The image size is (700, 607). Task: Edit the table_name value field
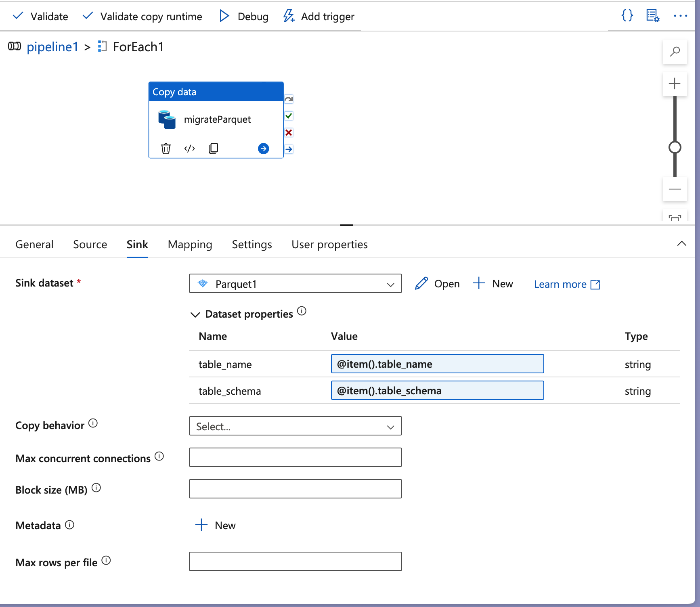(438, 364)
